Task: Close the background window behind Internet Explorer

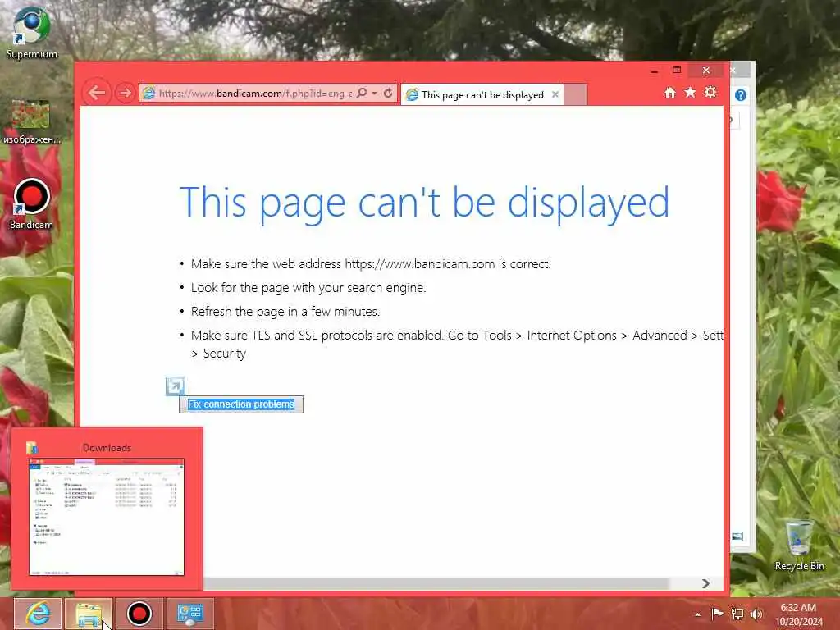Action: coord(733,71)
